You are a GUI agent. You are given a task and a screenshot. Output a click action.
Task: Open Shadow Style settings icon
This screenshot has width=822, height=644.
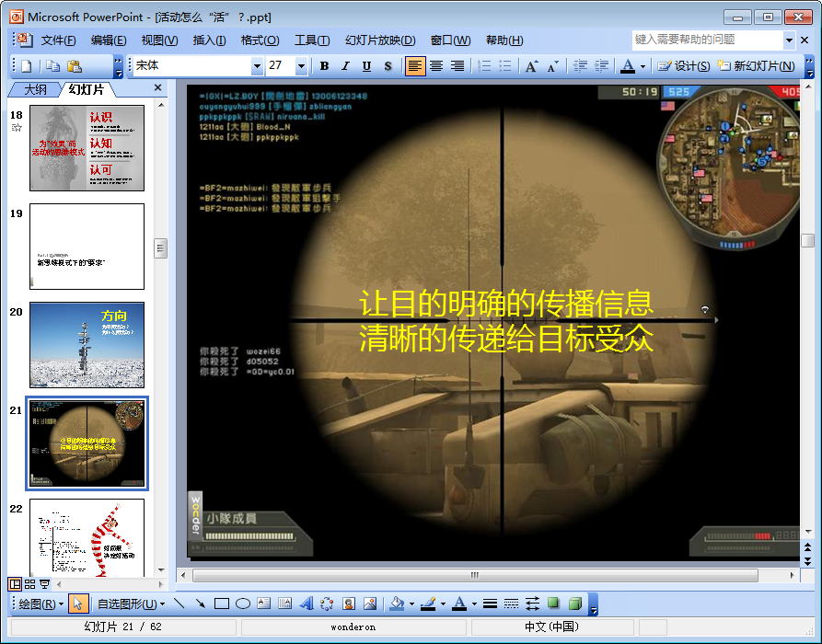tap(553, 604)
